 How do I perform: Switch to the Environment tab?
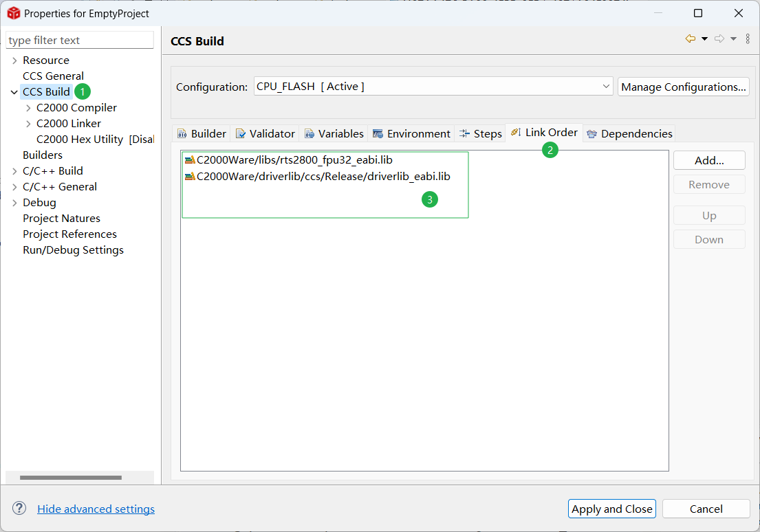click(x=411, y=133)
